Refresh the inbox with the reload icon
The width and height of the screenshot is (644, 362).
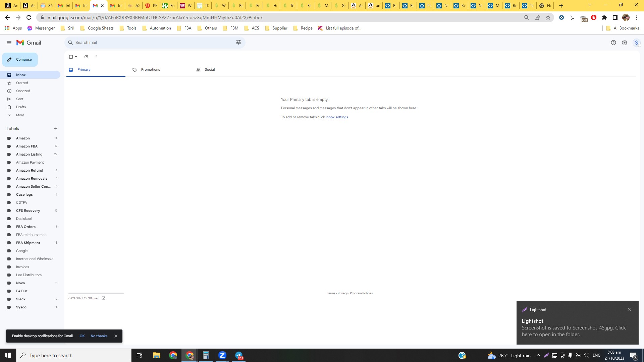tap(86, 57)
